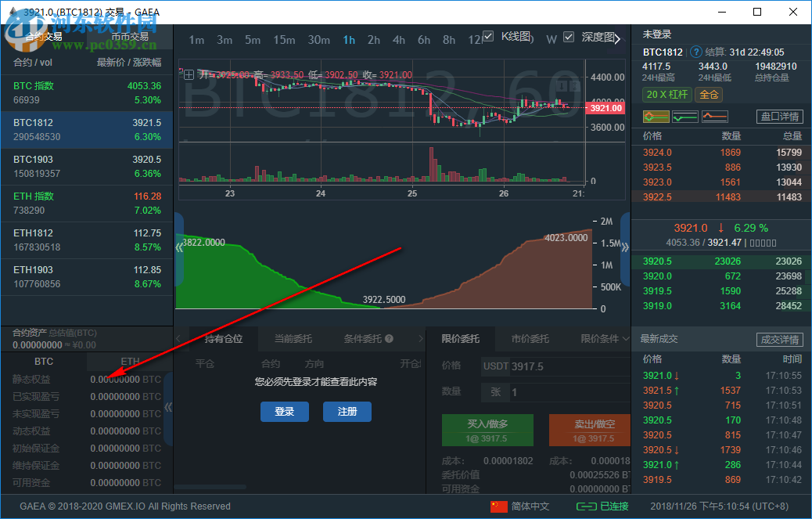Click the price input field showing 3917.5
The height and width of the screenshot is (519, 812).
(570, 366)
